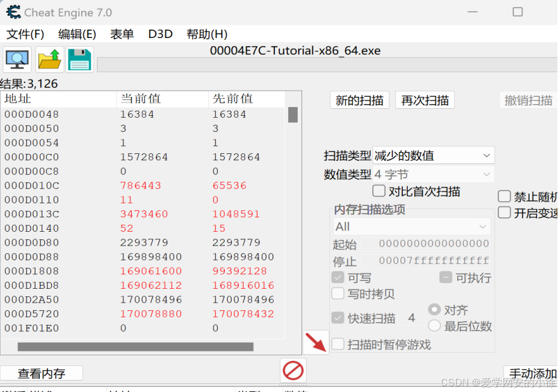Image resolution: width=558 pixels, height=392 pixels.
Task: Open the process list computer icon
Action: [x=17, y=60]
